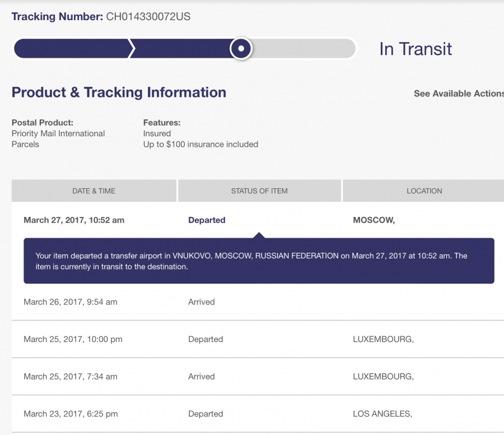Expand the March 26, 2017 9:54 am row
Image resolution: width=504 pixels, height=435 pixels.
(x=258, y=302)
